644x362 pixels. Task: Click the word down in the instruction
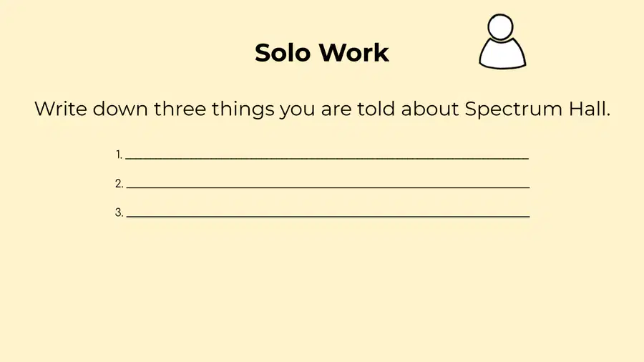[x=120, y=109]
